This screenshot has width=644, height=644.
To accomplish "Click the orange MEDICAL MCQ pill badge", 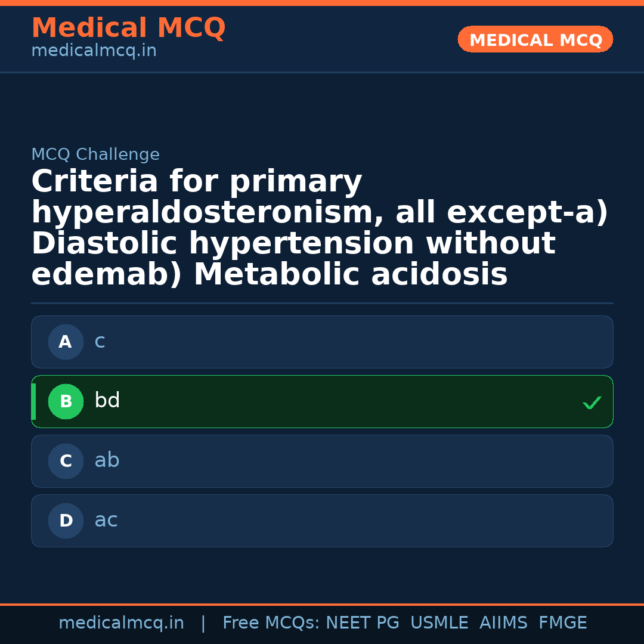I will click(x=535, y=39).
